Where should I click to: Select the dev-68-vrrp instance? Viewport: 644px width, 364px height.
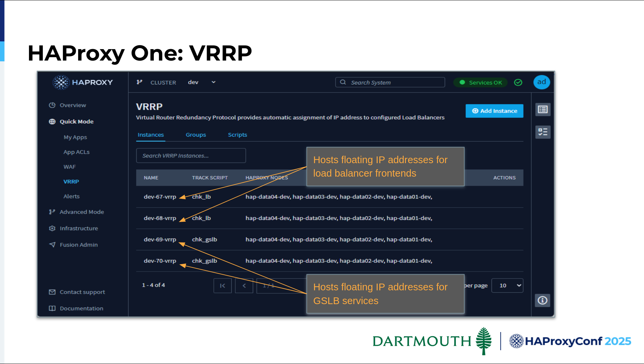(x=160, y=218)
